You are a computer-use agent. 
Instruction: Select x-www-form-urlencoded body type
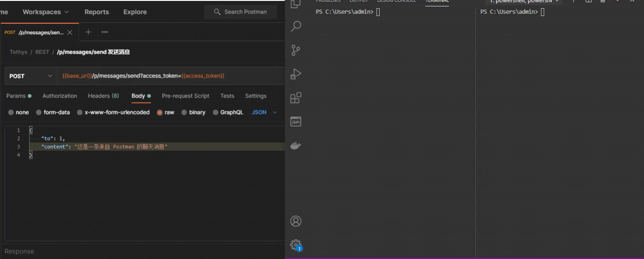pyautogui.click(x=113, y=112)
